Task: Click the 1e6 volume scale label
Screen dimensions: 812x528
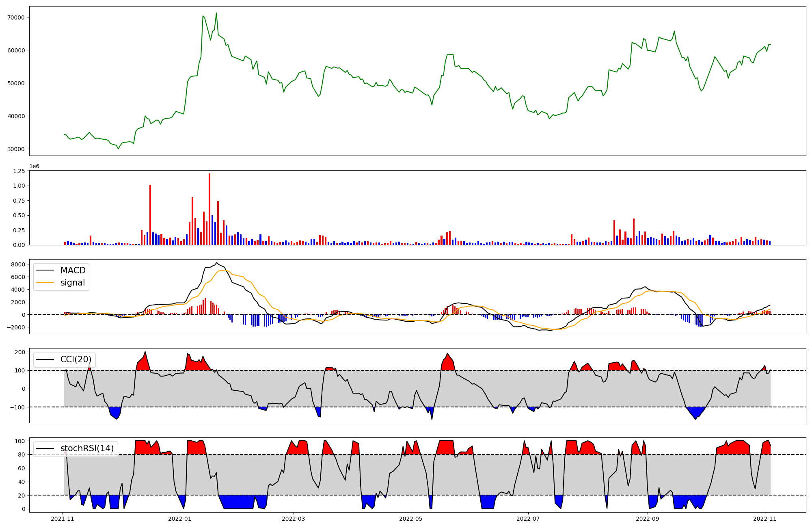Action: point(34,167)
